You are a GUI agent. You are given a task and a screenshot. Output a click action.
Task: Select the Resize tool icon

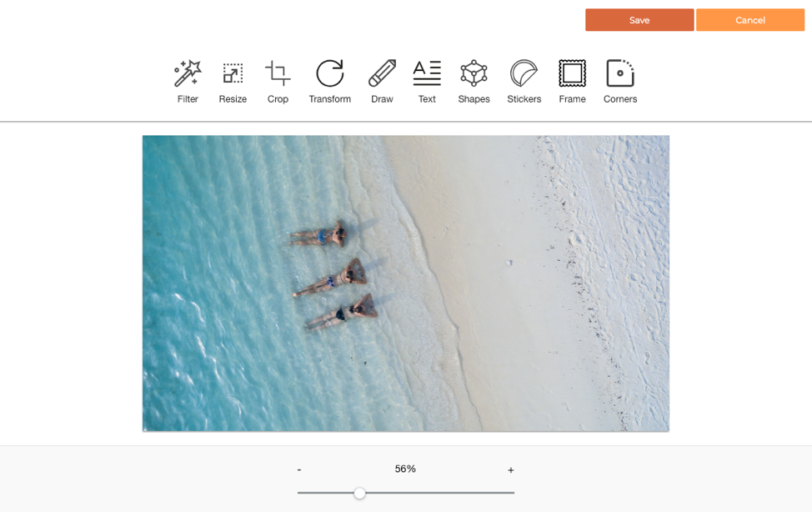pos(233,74)
